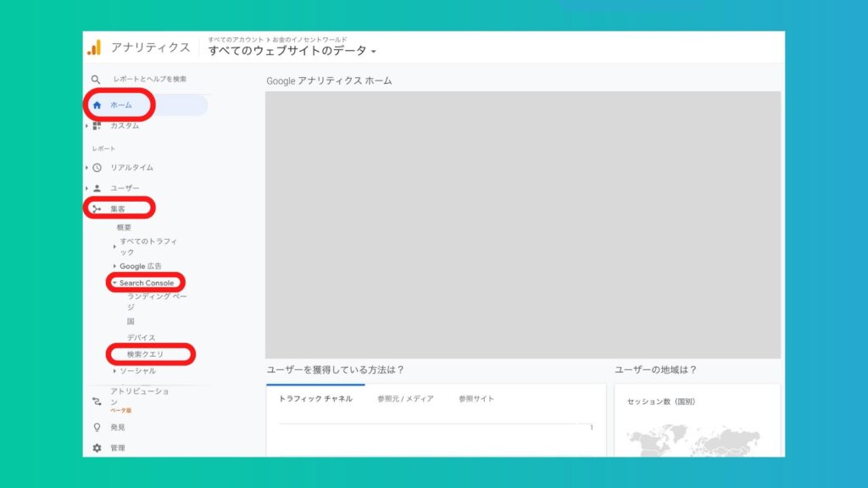The width and height of the screenshot is (868, 488).
Task: Open 概要 under 集客
Action: 124,227
